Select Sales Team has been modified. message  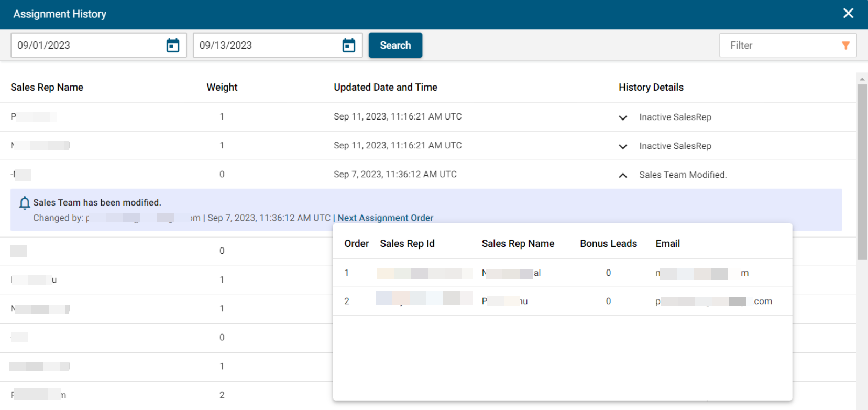coord(97,202)
